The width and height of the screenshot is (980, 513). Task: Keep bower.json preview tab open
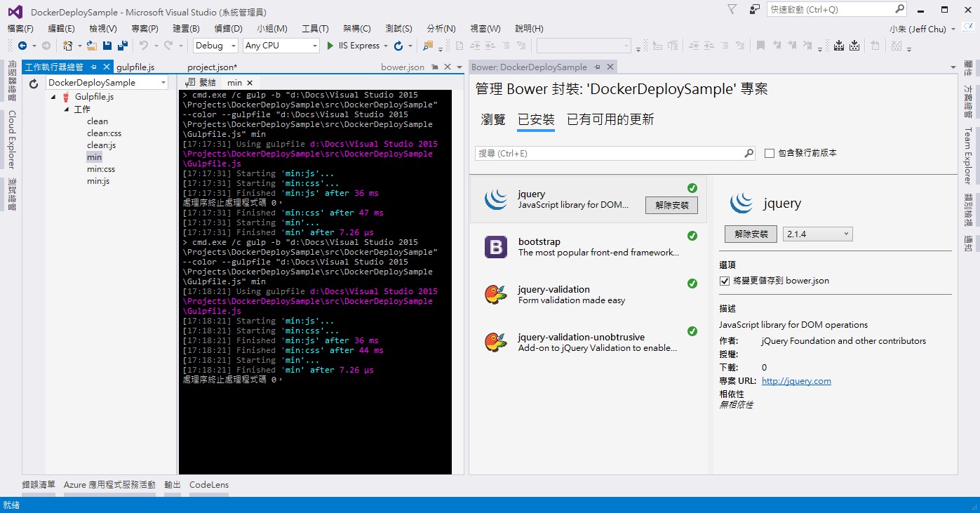(434, 67)
